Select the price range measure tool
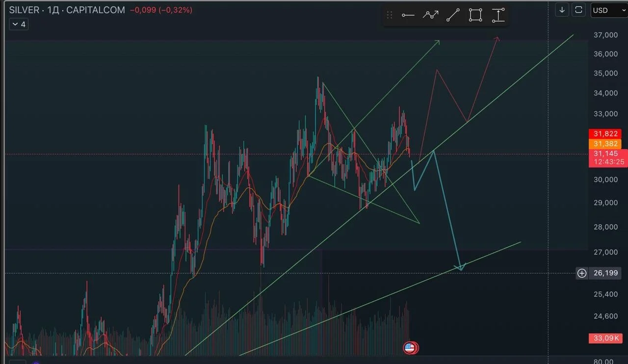Screen dimensions: 628x364 tap(498, 15)
